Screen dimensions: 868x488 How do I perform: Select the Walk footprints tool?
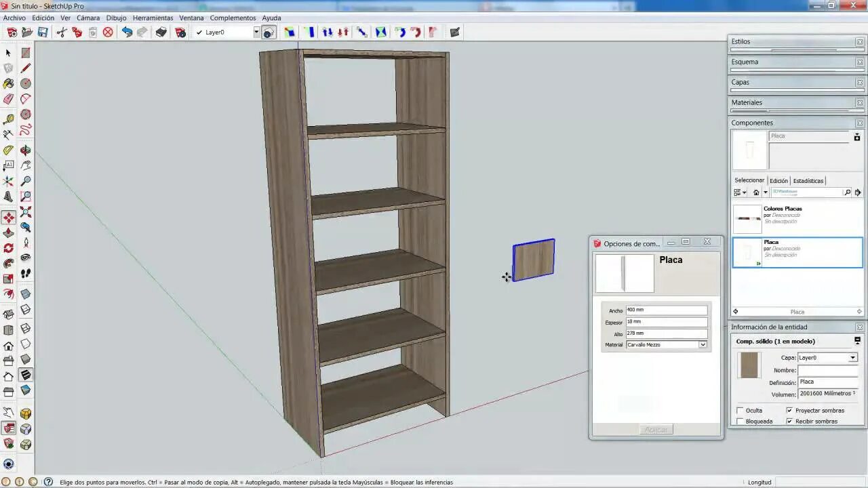[25, 273]
